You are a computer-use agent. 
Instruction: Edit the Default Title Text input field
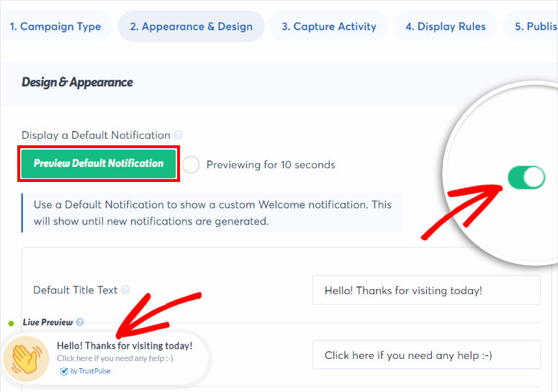(x=426, y=291)
